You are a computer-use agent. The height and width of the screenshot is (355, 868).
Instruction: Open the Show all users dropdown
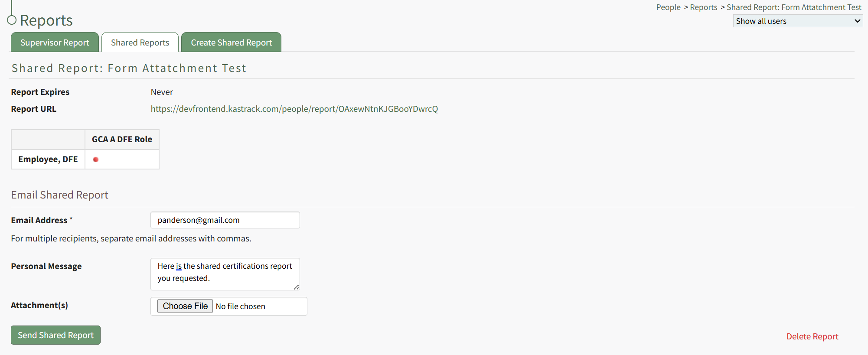point(797,21)
